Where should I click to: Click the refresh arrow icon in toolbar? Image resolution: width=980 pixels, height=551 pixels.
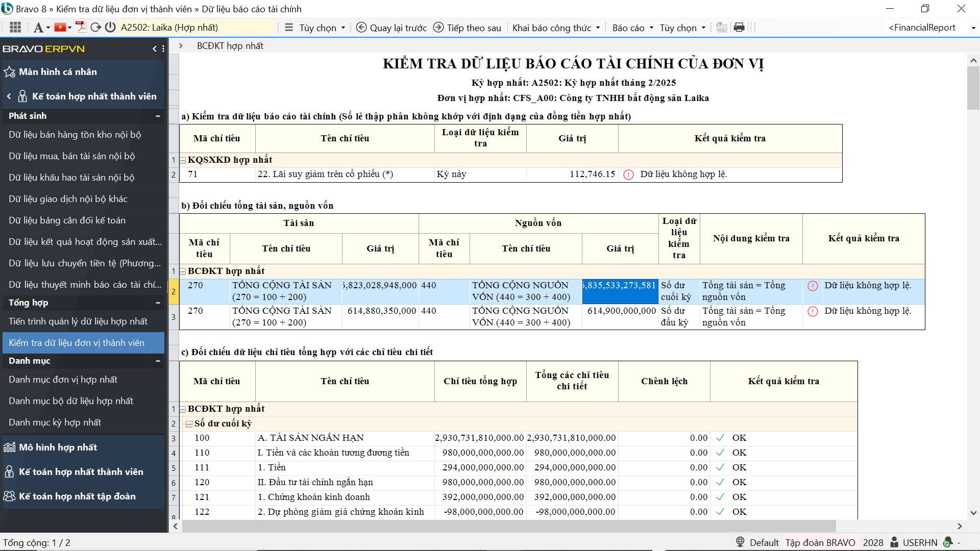point(95,28)
